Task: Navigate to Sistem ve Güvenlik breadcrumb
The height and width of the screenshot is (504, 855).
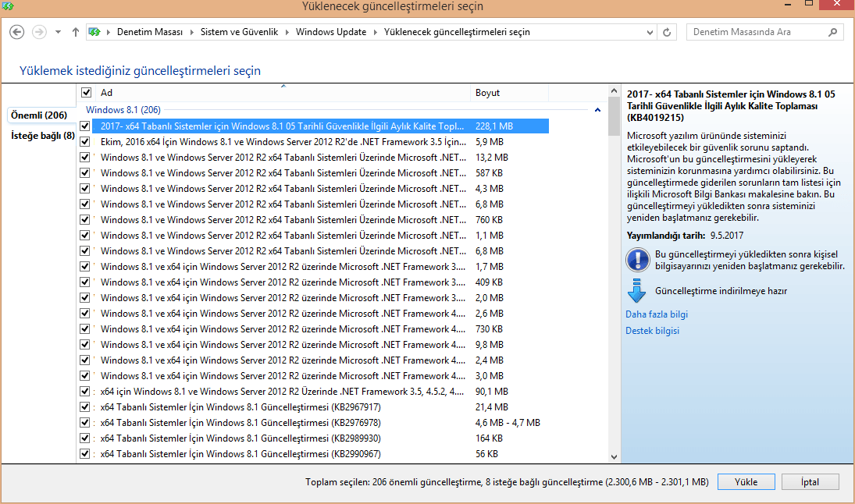Action: coord(239,32)
